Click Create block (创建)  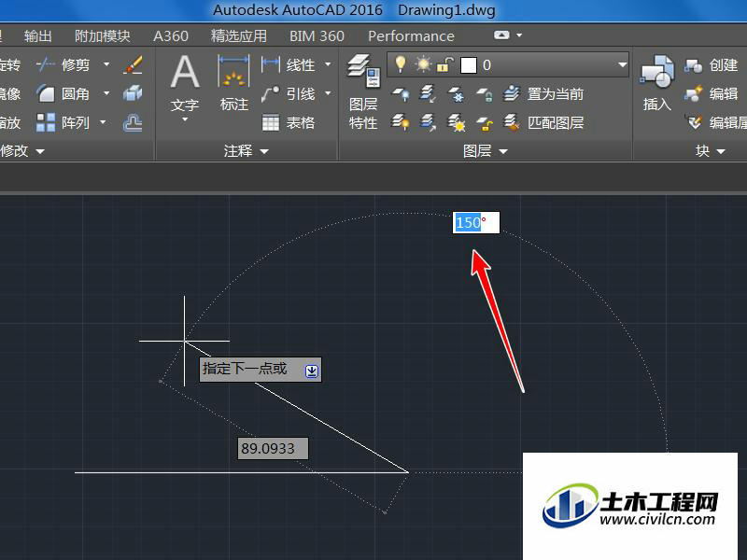711,64
